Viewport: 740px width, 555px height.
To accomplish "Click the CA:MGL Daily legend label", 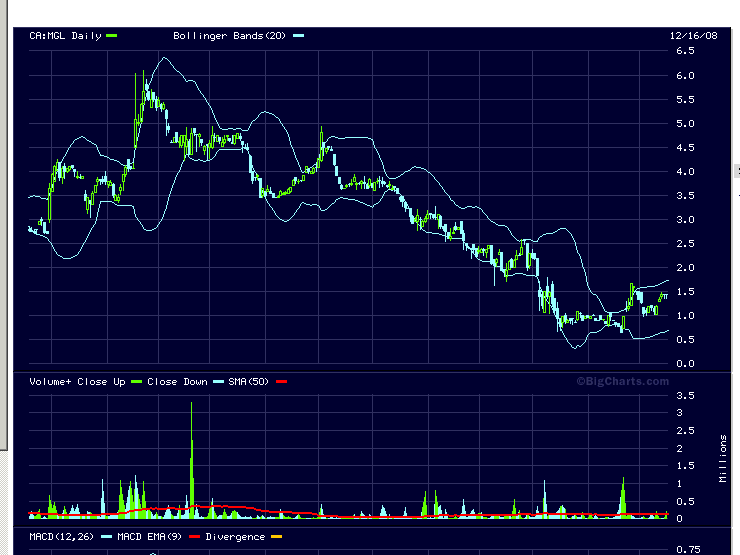I will pos(65,36).
